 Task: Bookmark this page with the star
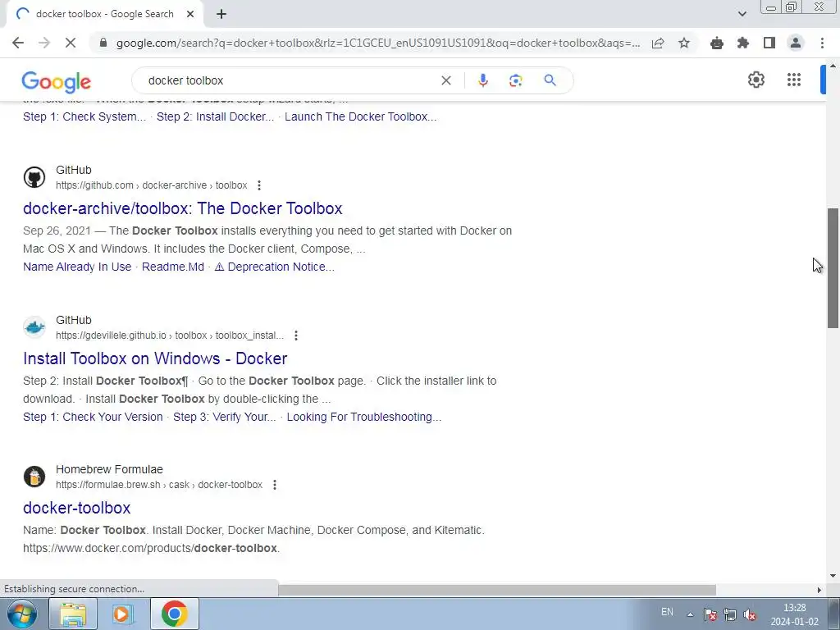tap(684, 43)
